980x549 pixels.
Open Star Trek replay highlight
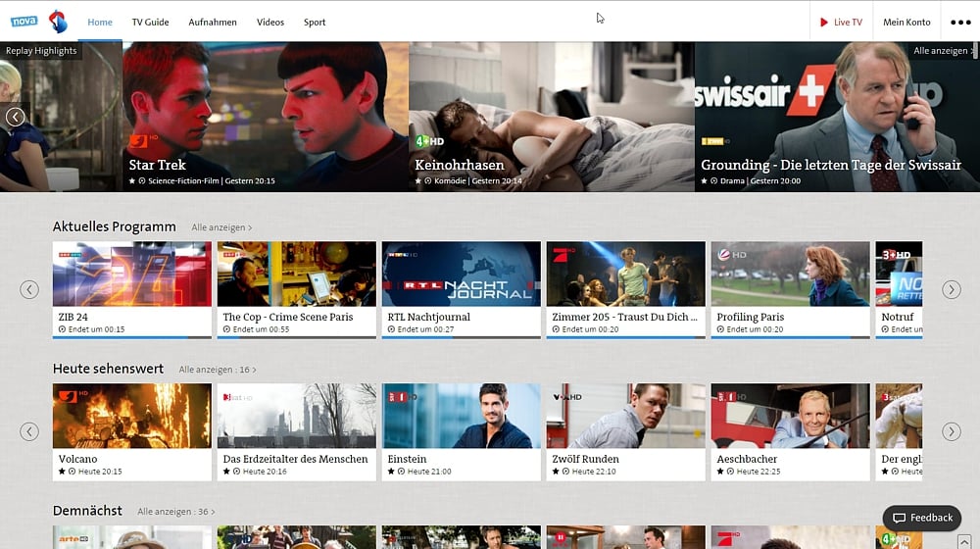[266, 117]
